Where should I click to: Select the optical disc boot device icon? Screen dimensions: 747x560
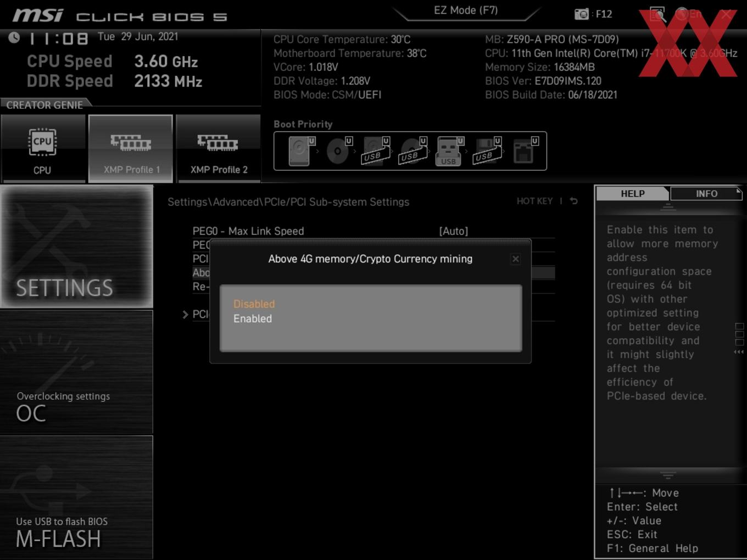338,151
